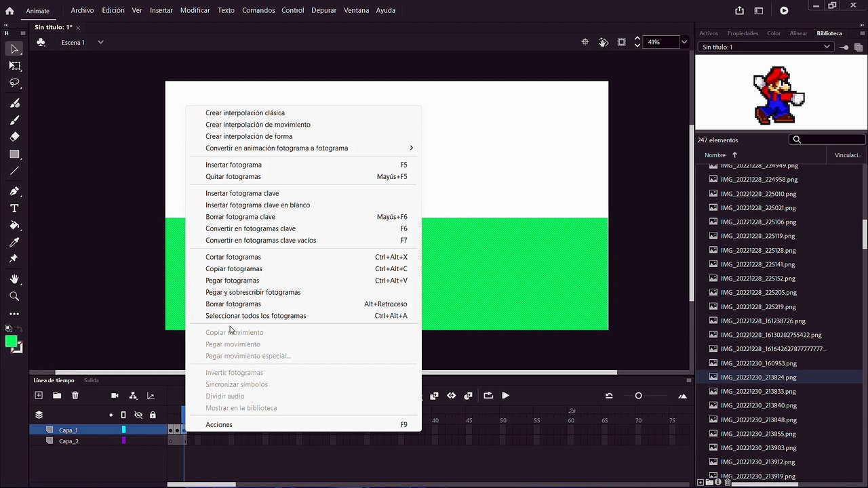The width and height of the screenshot is (868, 488).
Task: Select the Line tool
Action: click(x=14, y=171)
